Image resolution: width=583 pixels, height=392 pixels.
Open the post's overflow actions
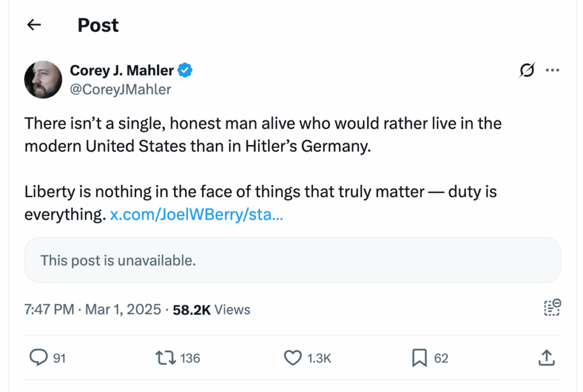[x=552, y=69]
